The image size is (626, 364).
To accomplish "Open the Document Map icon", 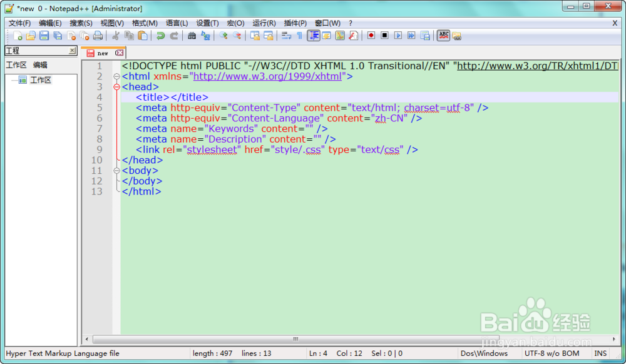I will [x=340, y=36].
